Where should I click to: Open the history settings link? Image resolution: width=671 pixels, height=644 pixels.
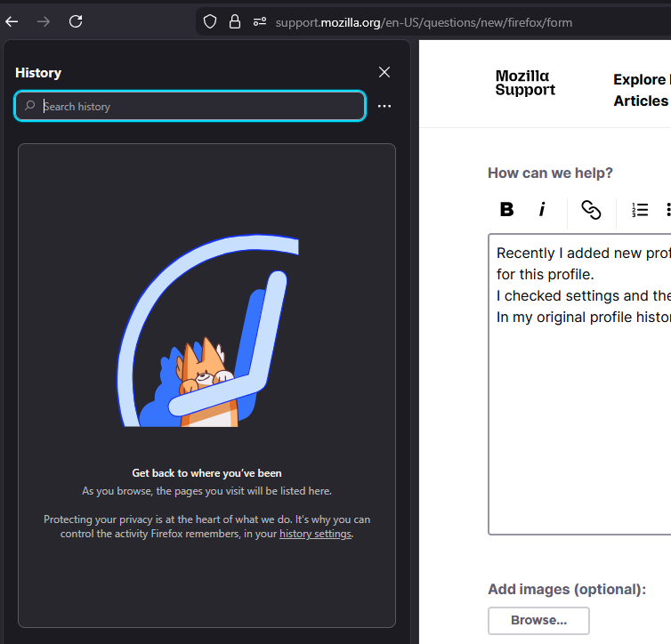coord(315,534)
